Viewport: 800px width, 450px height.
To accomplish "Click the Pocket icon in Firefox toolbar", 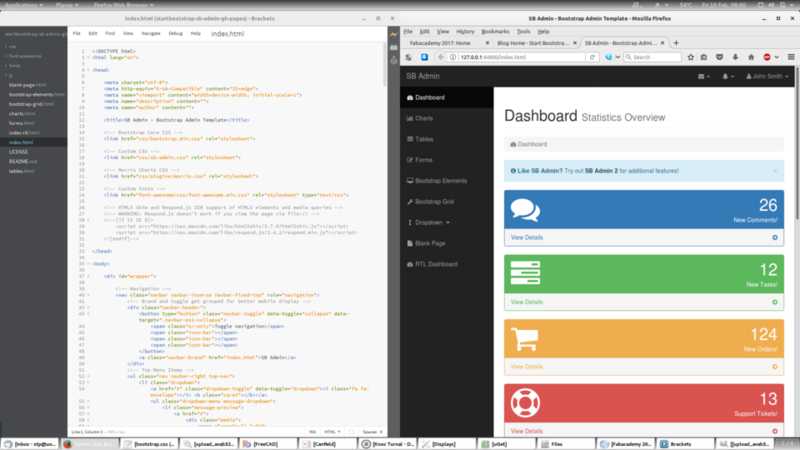I will click(x=719, y=57).
